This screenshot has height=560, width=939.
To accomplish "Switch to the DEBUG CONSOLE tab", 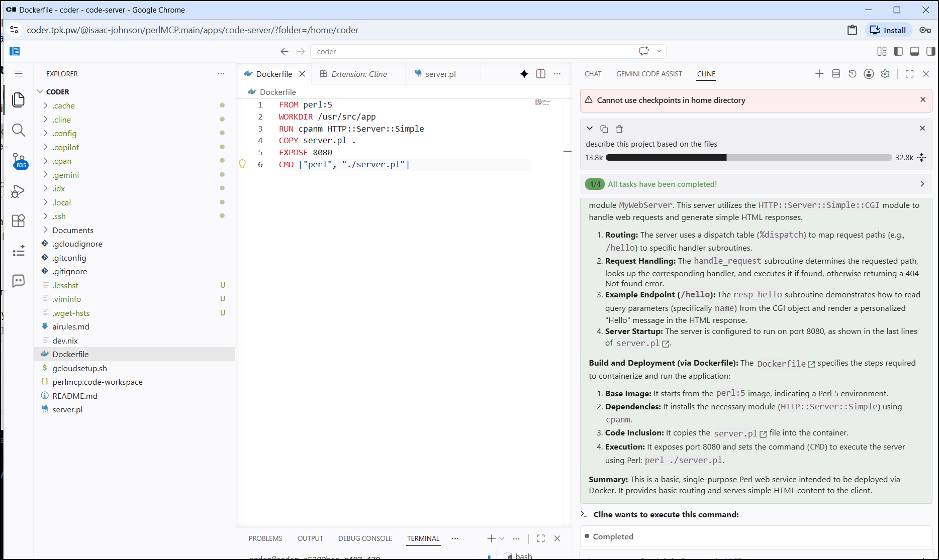I will (365, 538).
